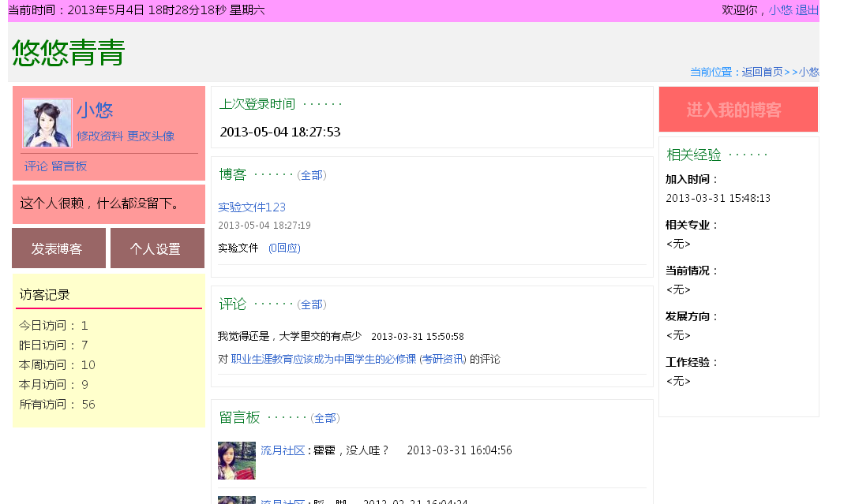Open the 评论 link under the profile
This screenshot has width=855, height=504.
coord(36,166)
